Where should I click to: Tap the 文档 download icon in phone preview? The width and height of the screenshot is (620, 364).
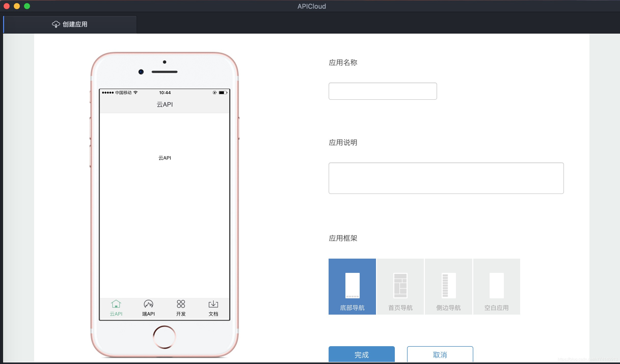point(213,304)
